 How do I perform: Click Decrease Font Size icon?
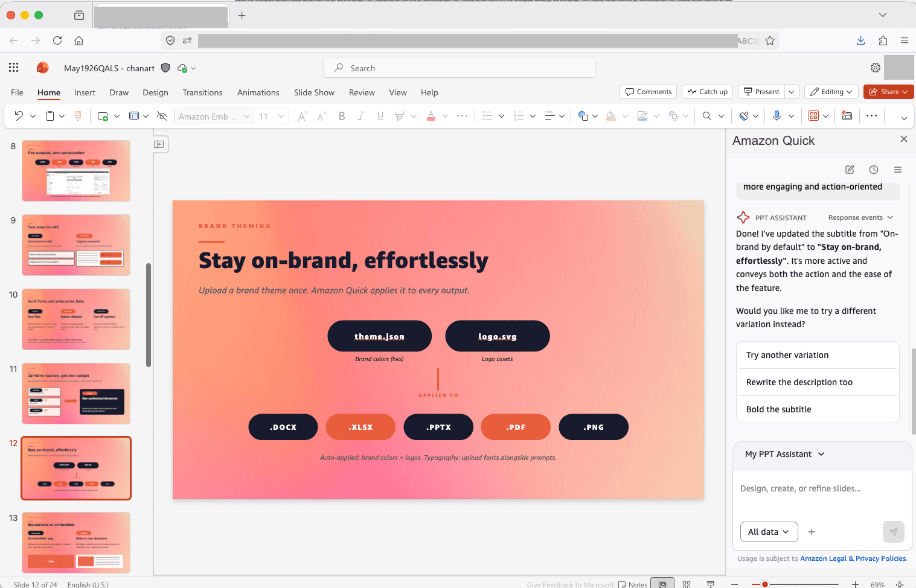pos(322,116)
